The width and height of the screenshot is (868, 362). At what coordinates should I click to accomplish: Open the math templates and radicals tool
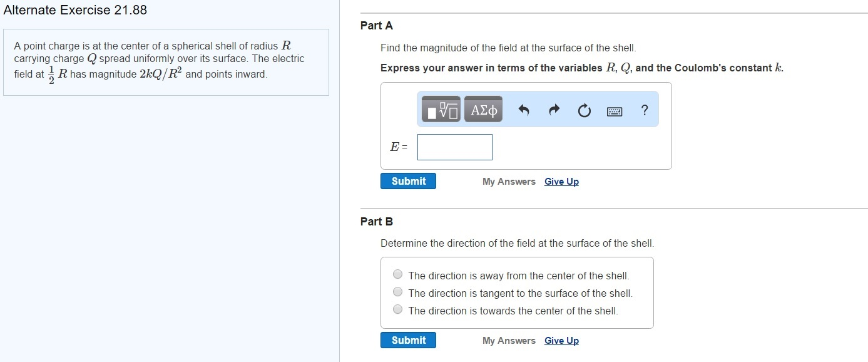tap(441, 109)
